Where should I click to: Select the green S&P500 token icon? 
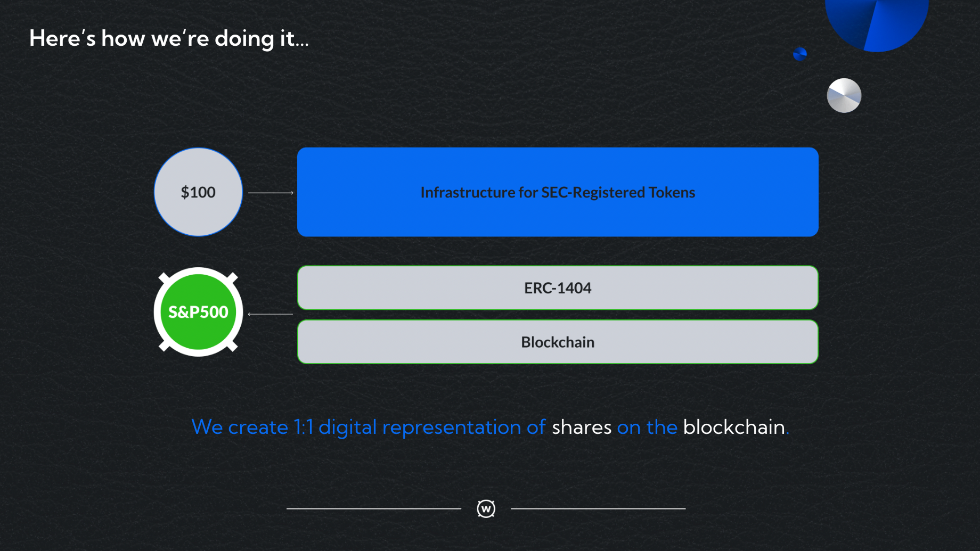tap(198, 312)
